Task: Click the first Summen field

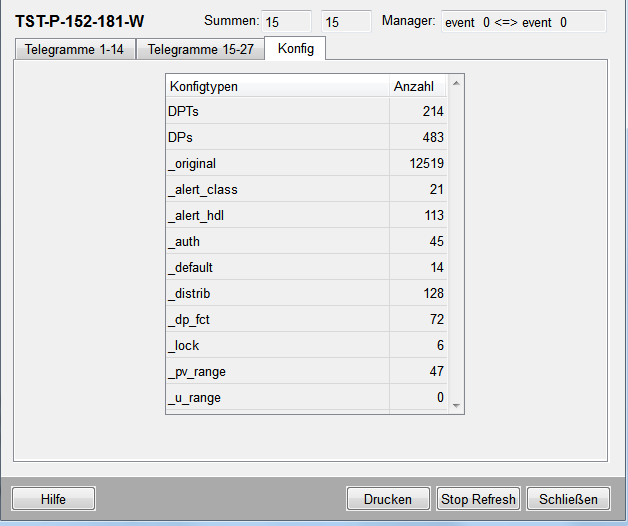Action: [x=286, y=22]
